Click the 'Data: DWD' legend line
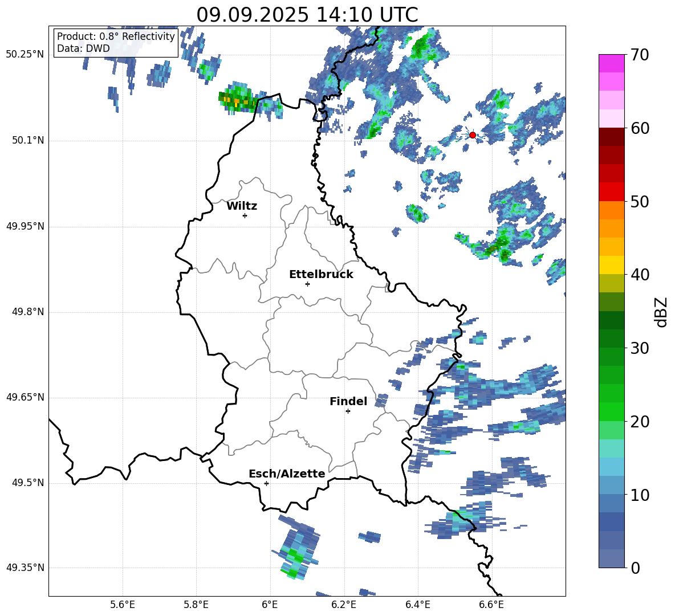This screenshot has height=616, width=675. point(83,48)
